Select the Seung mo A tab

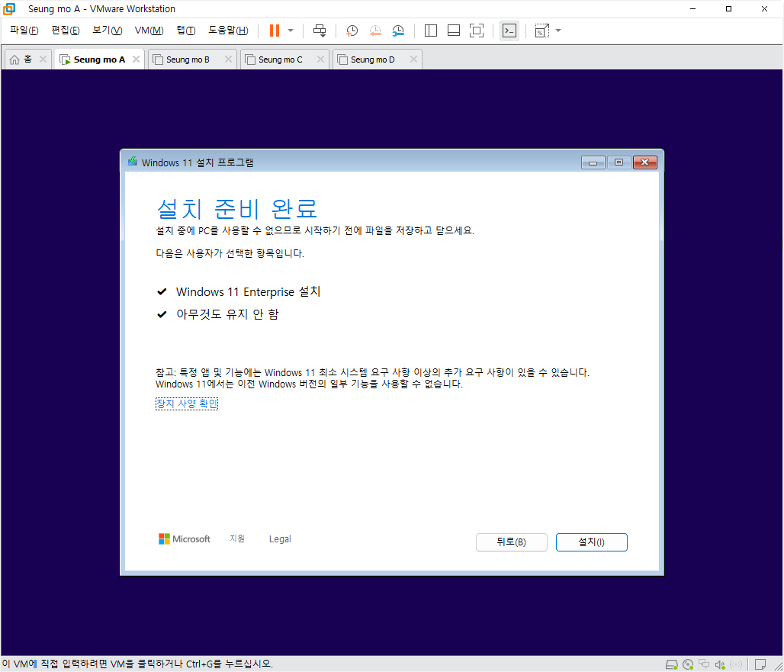(99, 59)
